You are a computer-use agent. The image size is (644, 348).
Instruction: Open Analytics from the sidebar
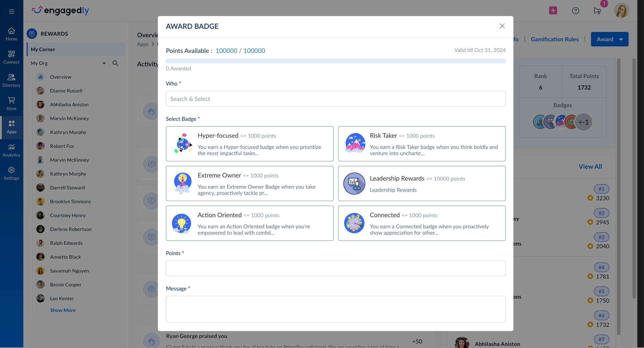point(11,150)
